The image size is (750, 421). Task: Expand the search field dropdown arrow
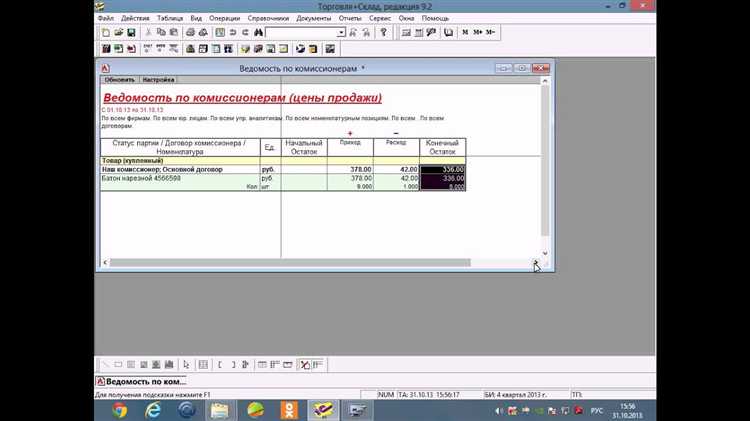[341, 33]
